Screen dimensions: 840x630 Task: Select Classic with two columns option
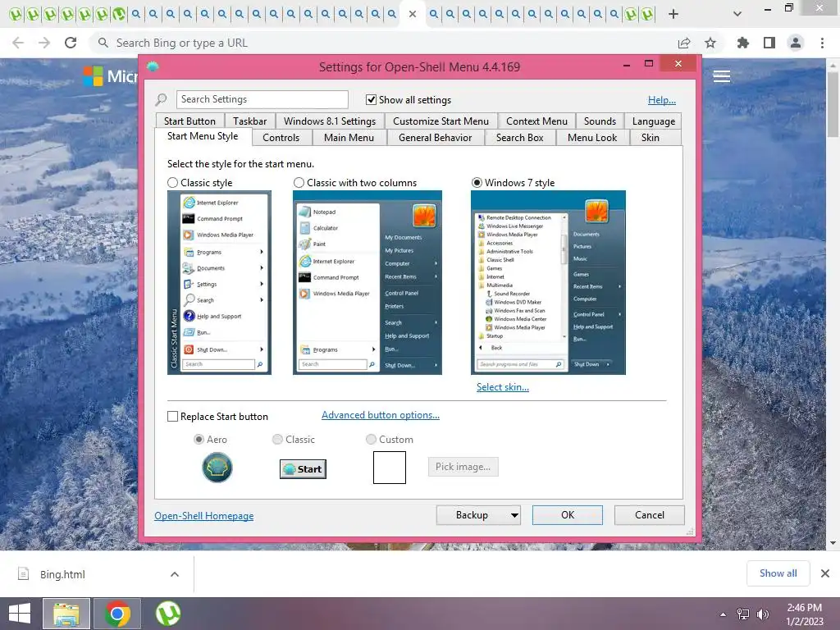tap(299, 183)
